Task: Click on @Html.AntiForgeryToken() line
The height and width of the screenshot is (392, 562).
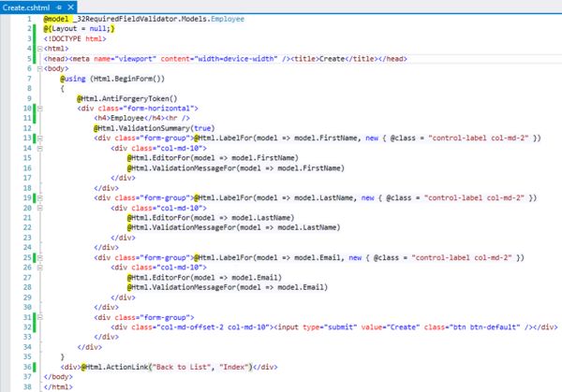Action: pos(126,98)
